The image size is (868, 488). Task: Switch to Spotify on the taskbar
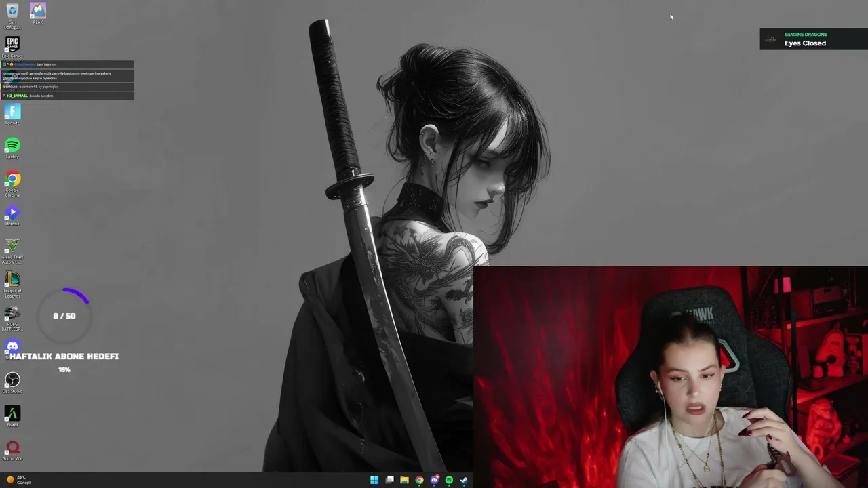(449, 480)
